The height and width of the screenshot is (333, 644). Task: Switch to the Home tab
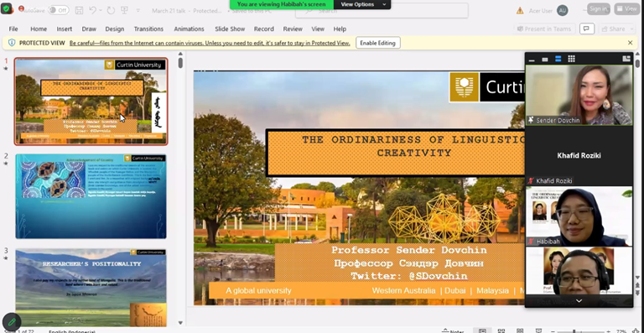[39, 29]
